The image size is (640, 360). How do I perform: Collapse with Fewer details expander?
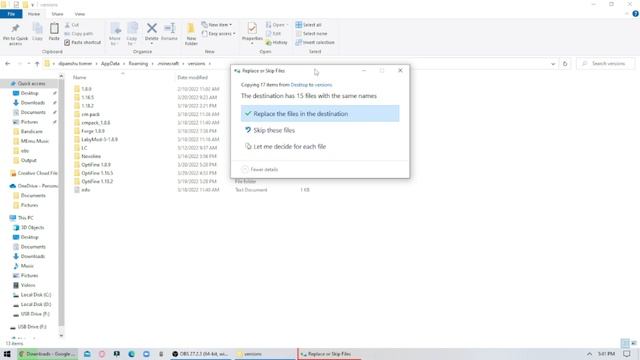coord(260,169)
